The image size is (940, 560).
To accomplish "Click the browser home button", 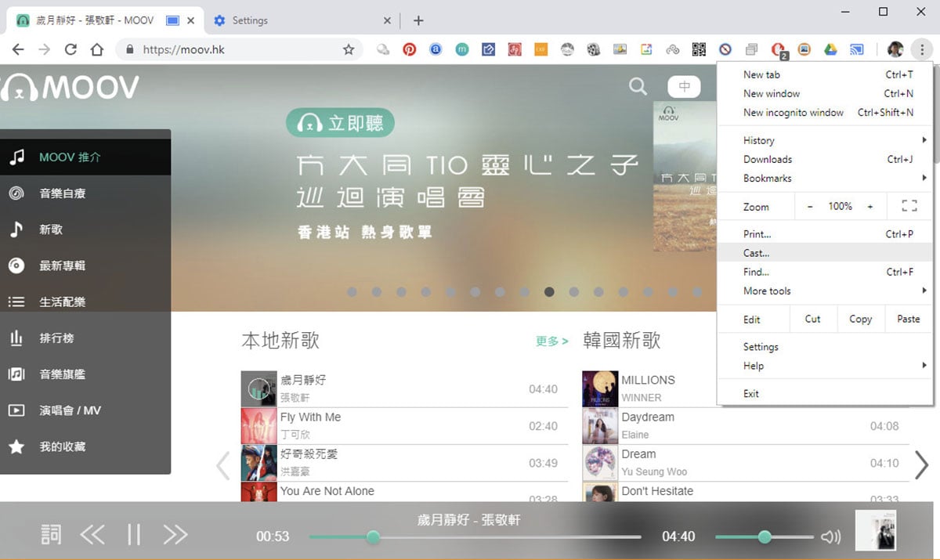I will click(97, 49).
